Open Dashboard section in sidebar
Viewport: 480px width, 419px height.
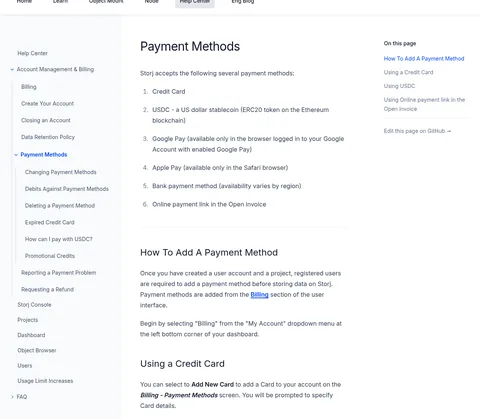(31, 335)
